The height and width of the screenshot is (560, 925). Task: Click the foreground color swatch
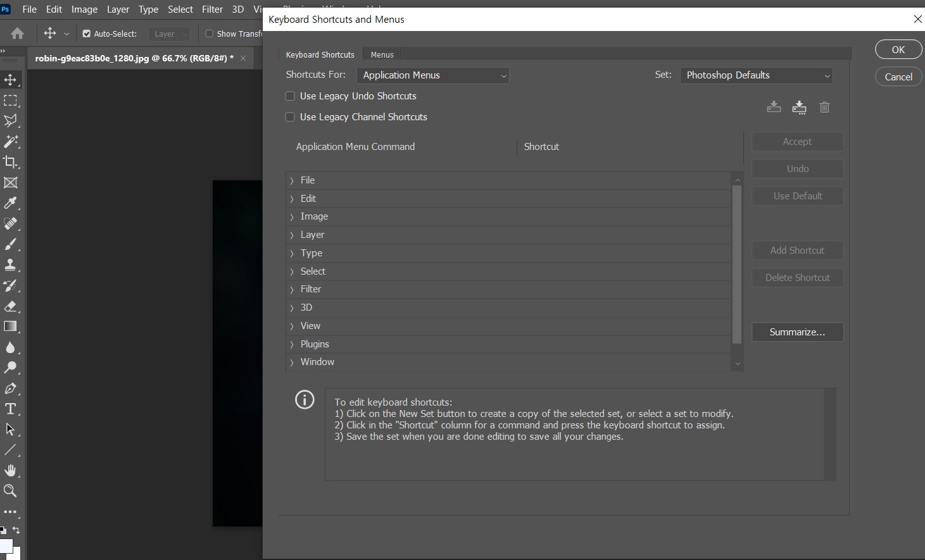(5, 545)
